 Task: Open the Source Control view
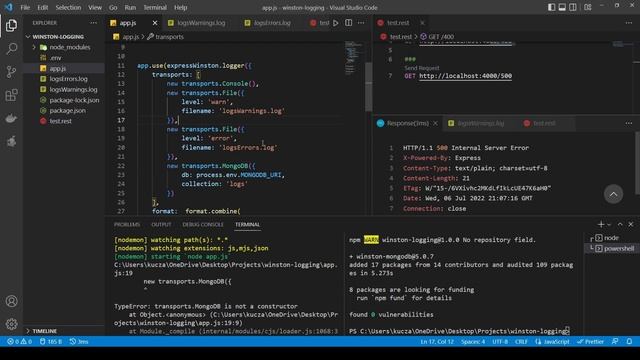pos(11,72)
